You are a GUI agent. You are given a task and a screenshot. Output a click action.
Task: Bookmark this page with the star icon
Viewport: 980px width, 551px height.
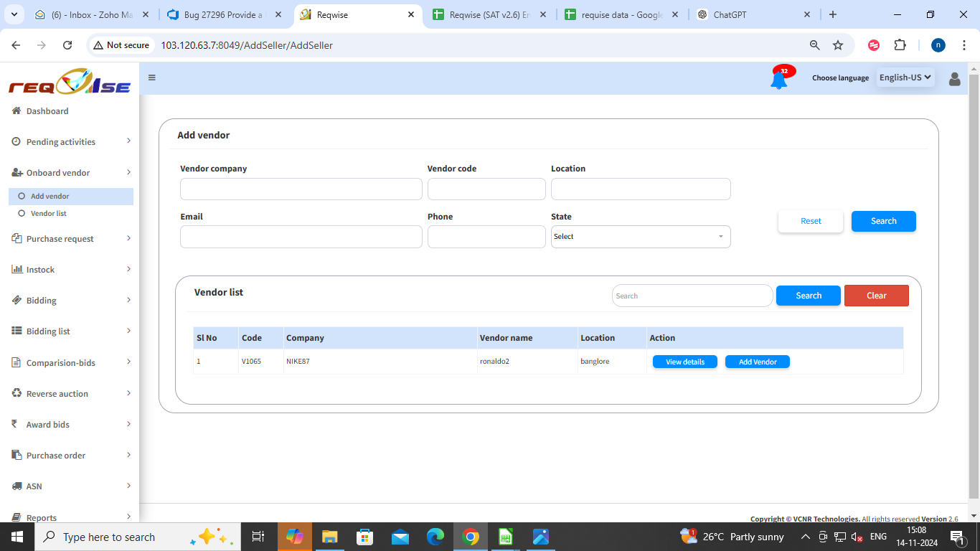(x=838, y=45)
